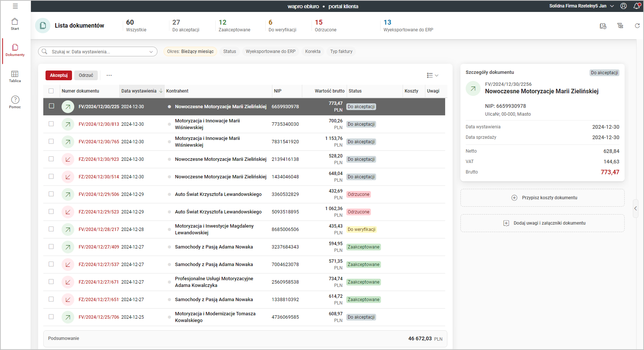
Task: Open the Typ faktury filter chip
Action: pos(341,51)
